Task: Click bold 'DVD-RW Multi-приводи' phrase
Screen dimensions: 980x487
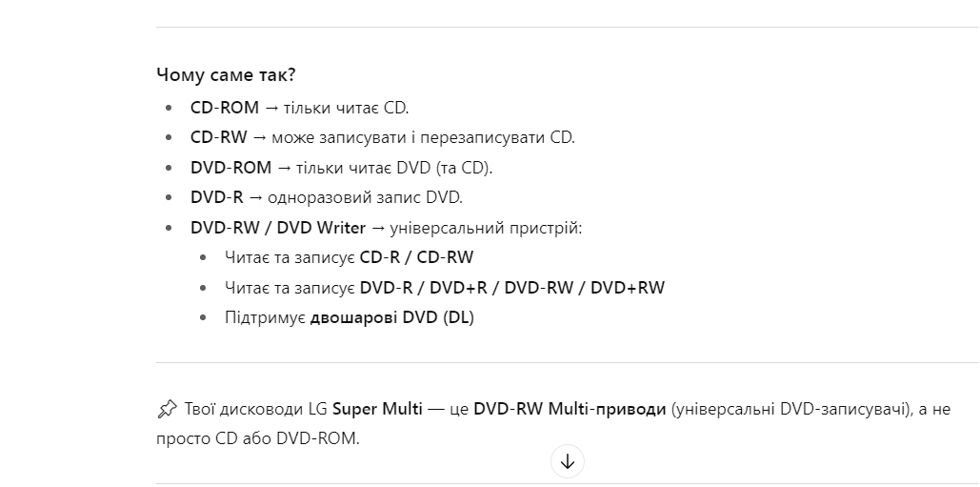Action: [x=570, y=410]
